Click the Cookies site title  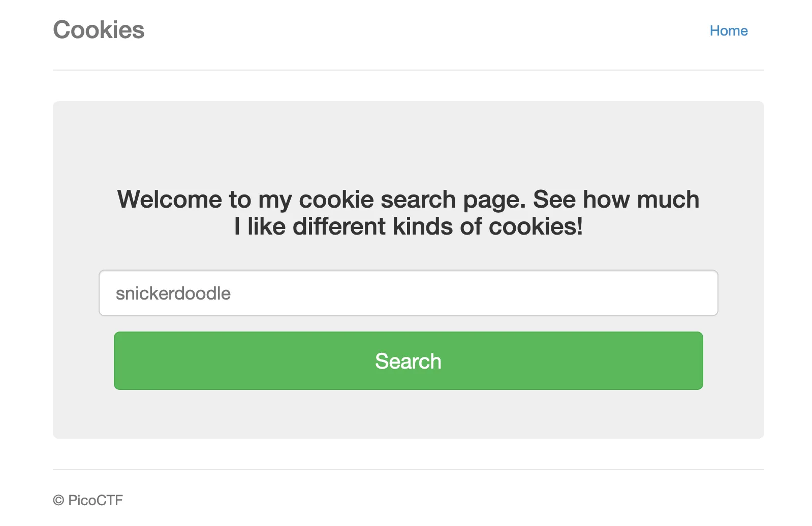[99, 30]
